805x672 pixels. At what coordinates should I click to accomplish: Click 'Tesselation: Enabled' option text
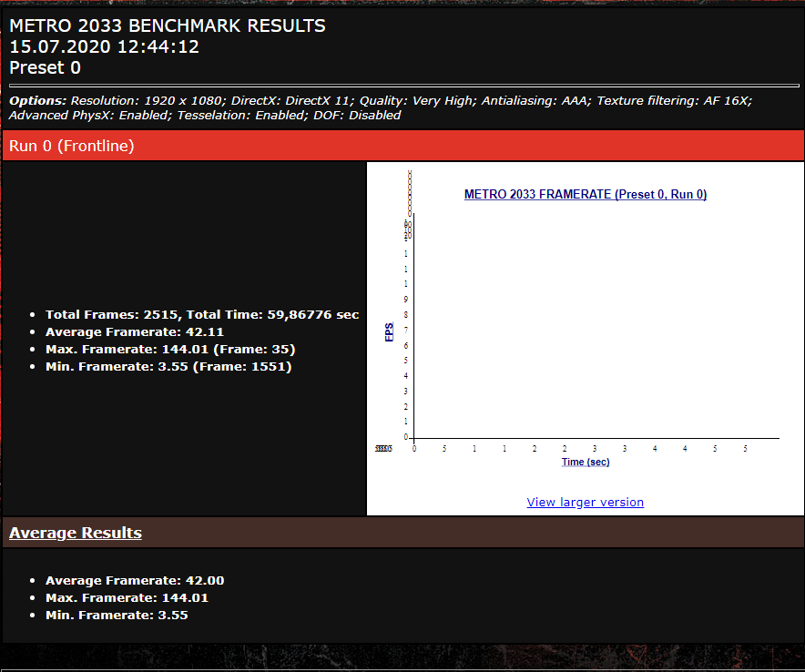[x=243, y=115]
